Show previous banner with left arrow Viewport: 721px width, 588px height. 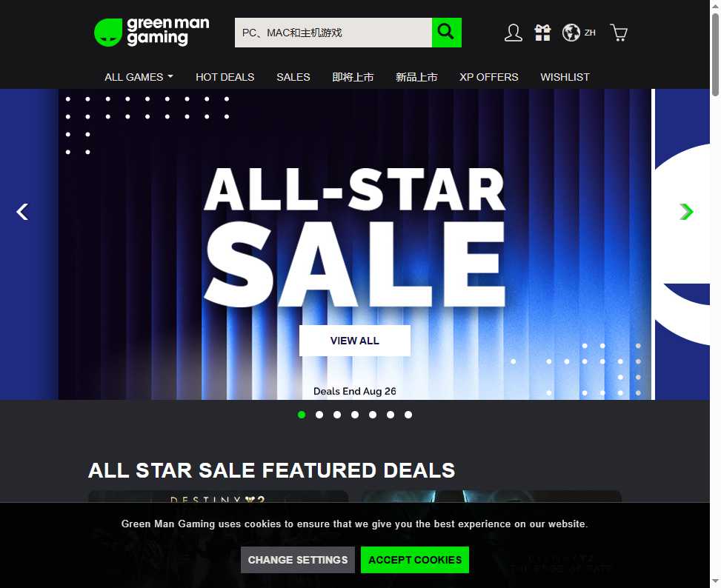pos(22,212)
